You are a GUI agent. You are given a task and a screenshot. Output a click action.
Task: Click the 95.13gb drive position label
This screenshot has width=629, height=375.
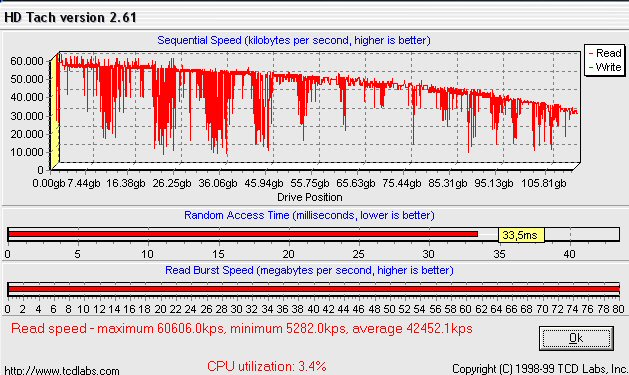point(494,183)
